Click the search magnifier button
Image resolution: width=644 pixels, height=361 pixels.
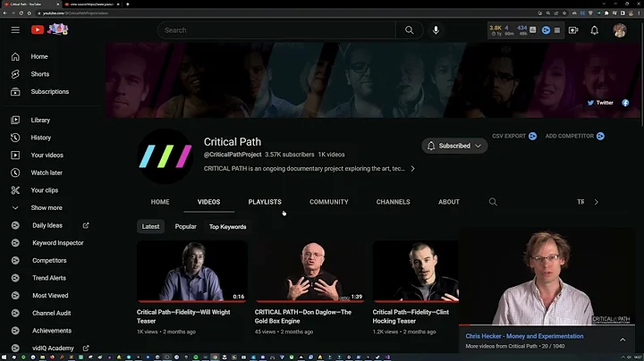tap(409, 30)
